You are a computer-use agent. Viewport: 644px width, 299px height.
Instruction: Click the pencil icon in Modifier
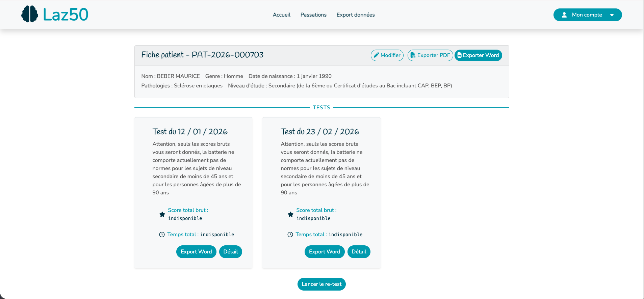(x=376, y=55)
